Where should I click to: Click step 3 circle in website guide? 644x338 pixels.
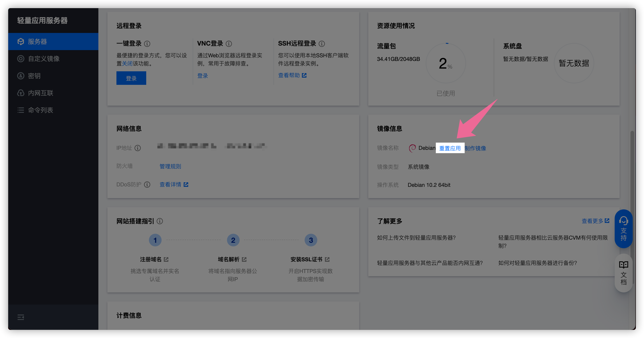(x=311, y=240)
